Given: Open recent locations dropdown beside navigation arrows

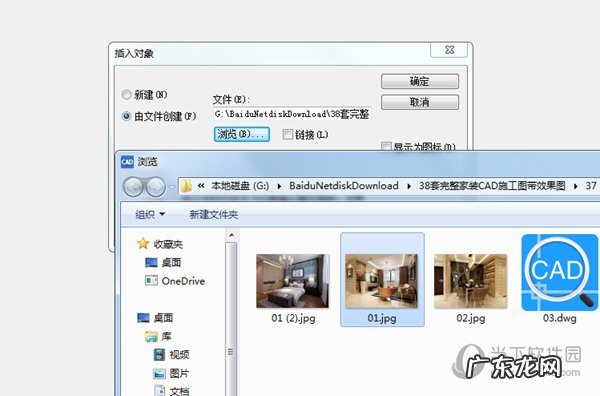Looking at the screenshot, I should tap(172, 187).
